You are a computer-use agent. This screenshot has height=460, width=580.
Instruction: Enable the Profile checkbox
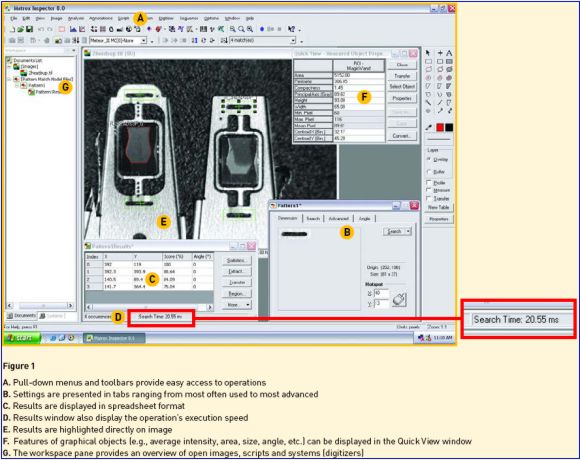coord(429,183)
